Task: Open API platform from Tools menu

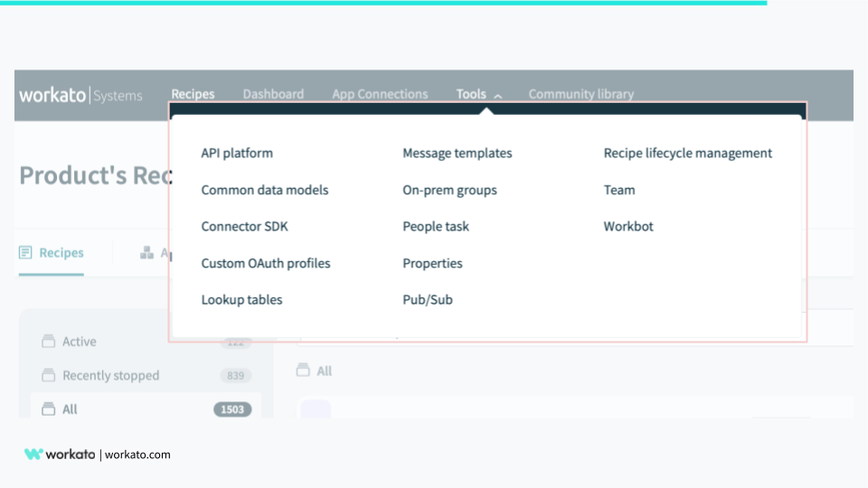Action: [x=237, y=154]
